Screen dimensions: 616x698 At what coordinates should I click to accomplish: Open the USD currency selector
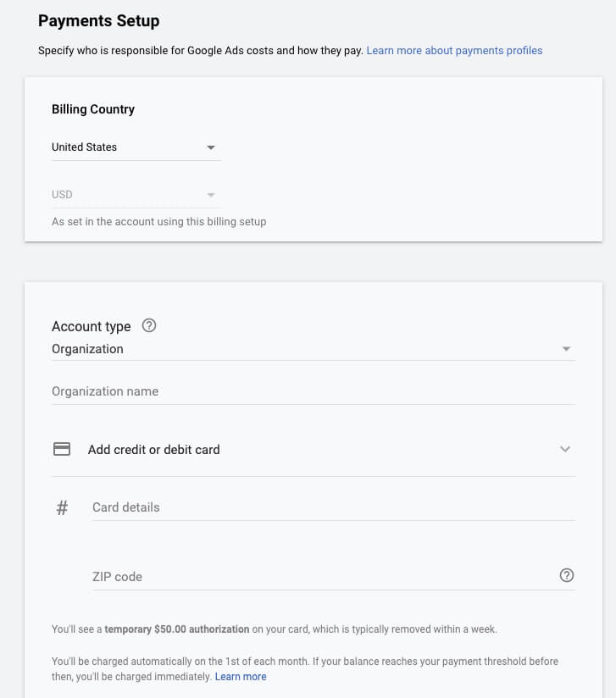pyautogui.click(x=127, y=195)
